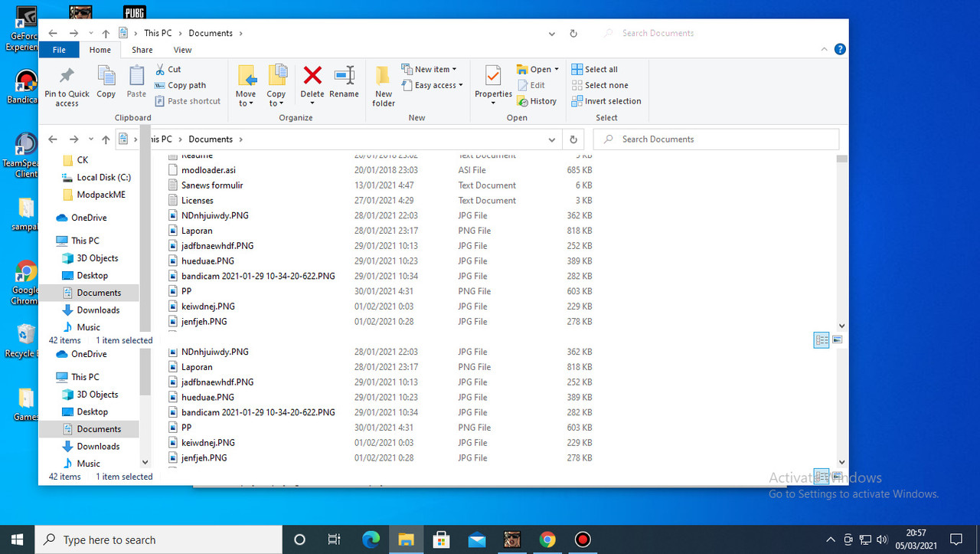Image resolution: width=980 pixels, height=554 pixels.
Task: Open the dropdown arrow next to Open
Action: (556, 69)
